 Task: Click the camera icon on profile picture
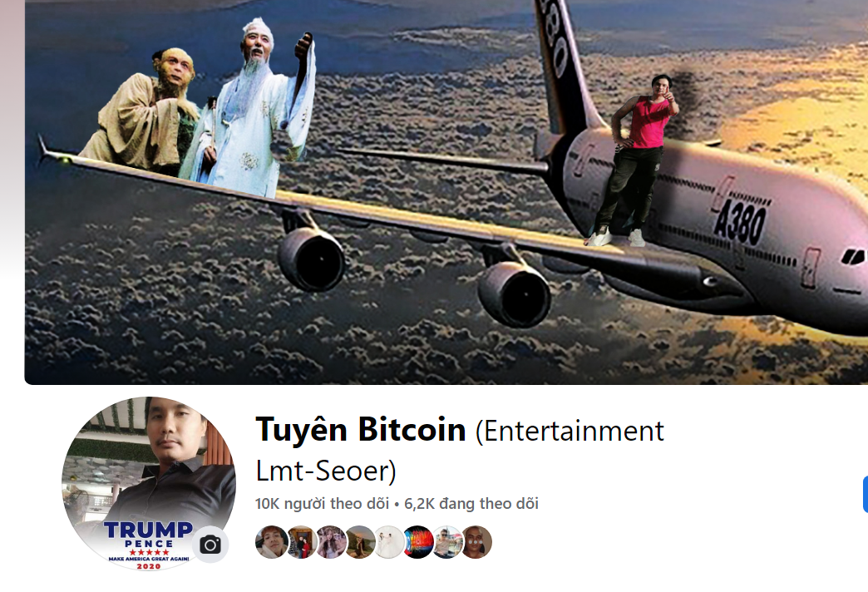pos(210,545)
